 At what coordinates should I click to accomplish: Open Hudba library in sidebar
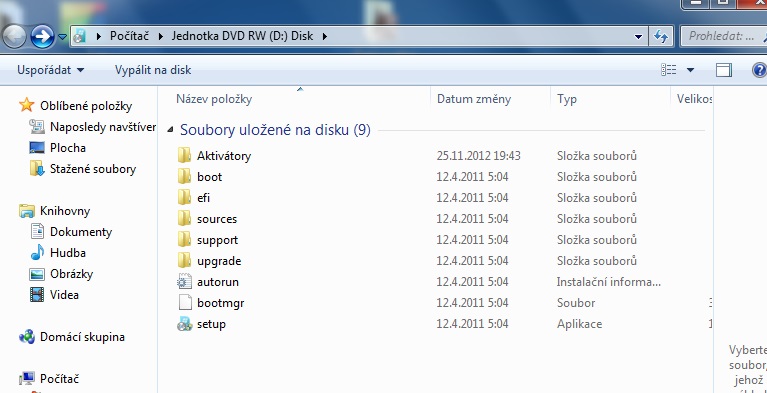pyautogui.click(x=68, y=253)
